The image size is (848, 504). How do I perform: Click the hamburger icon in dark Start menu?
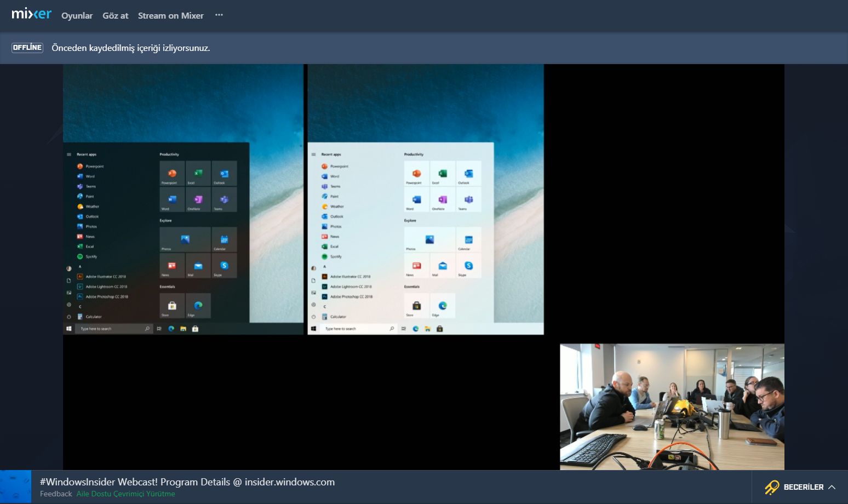point(68,154)
